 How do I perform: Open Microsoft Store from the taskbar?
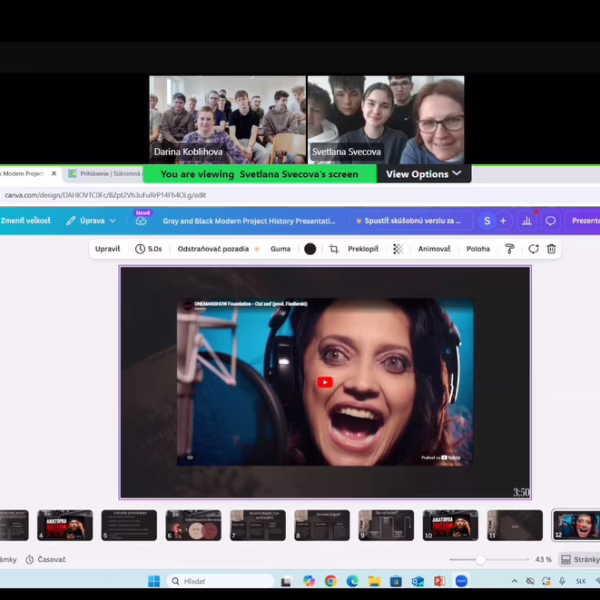click(396, 581)
